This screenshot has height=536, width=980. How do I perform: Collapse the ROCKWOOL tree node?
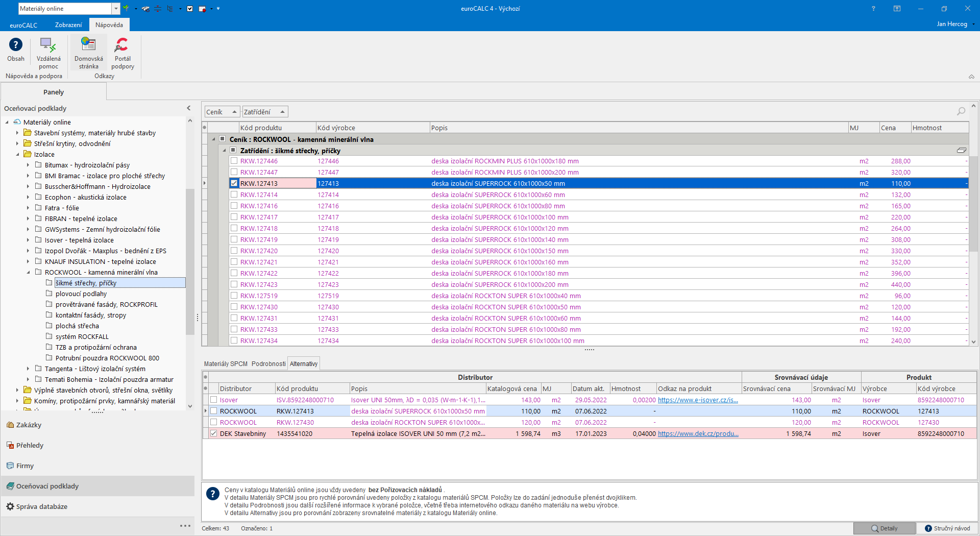point(28,272)
